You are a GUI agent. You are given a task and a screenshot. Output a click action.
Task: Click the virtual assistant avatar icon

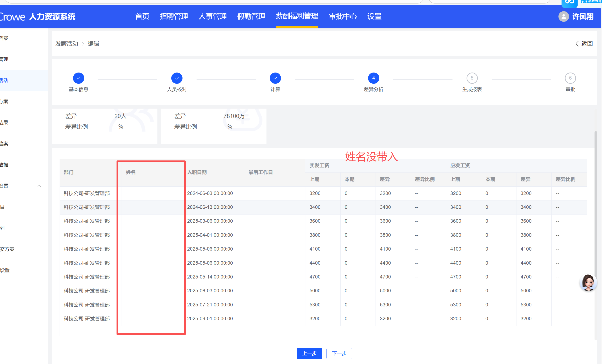click(588, 282)
